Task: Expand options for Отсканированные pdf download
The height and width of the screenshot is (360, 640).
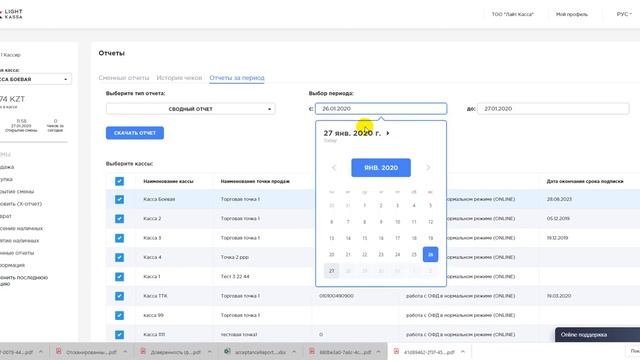Action: (125, 352)
